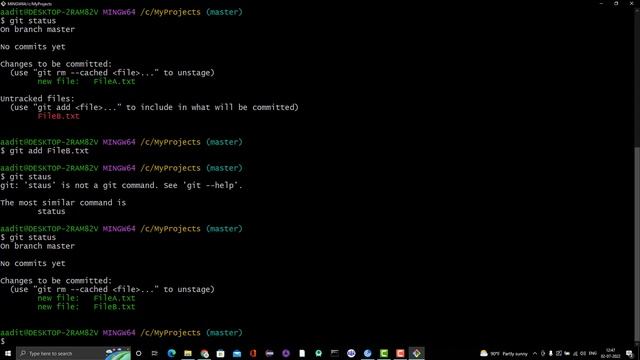Viewport: 640px width, 360px height.
Task: Open network status icon in tray
Action: point(575,353)
